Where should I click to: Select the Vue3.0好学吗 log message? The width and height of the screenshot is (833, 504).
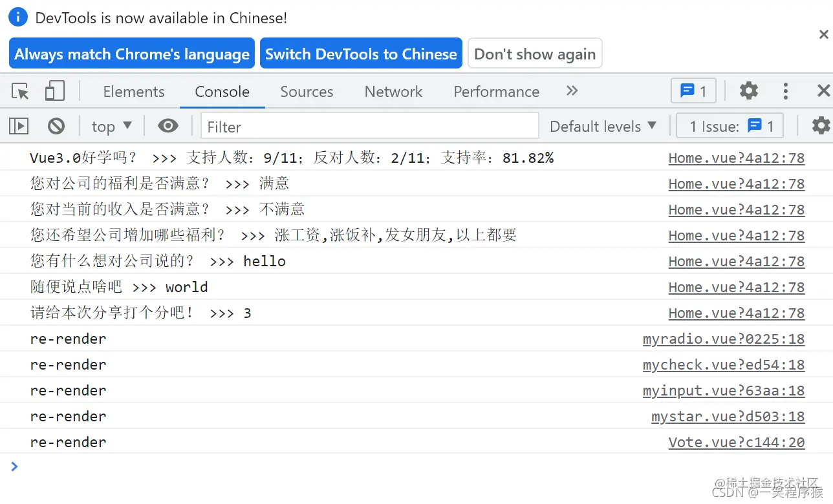coord(292,158)
